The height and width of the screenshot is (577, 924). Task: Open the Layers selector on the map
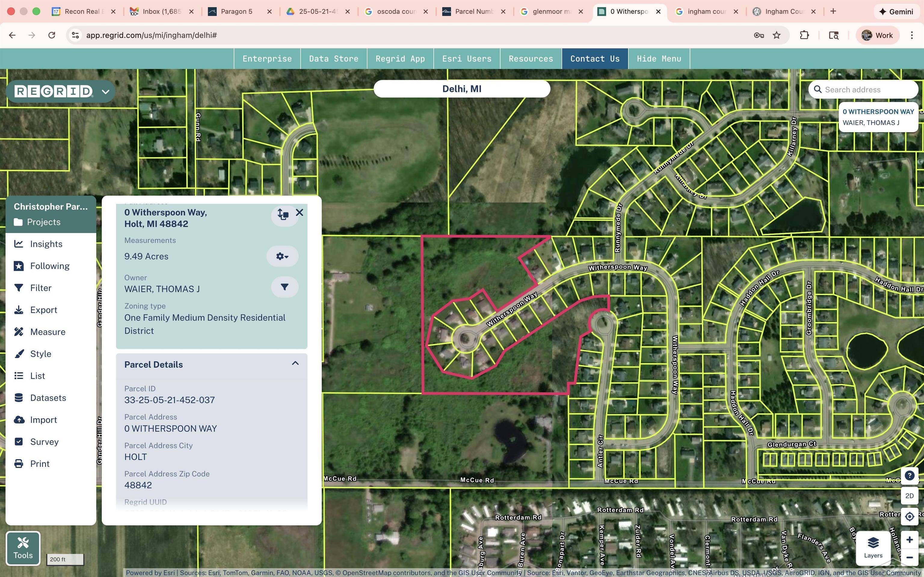(x=873, y=546)
